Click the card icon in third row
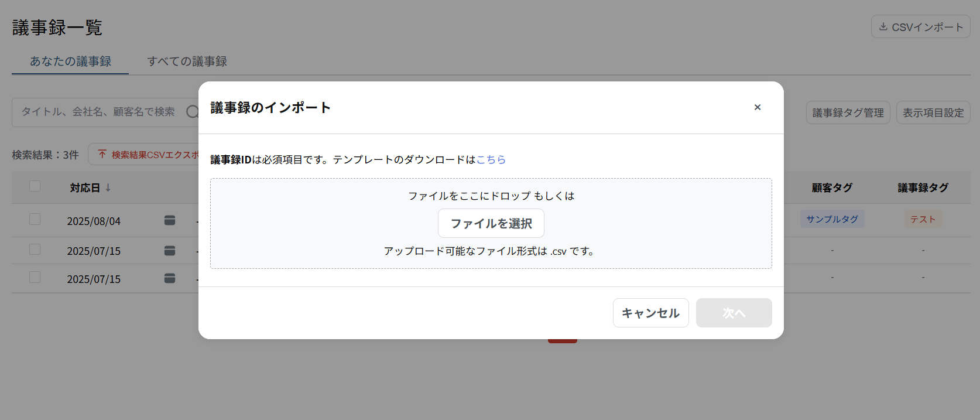 click(x=170, y=278)
